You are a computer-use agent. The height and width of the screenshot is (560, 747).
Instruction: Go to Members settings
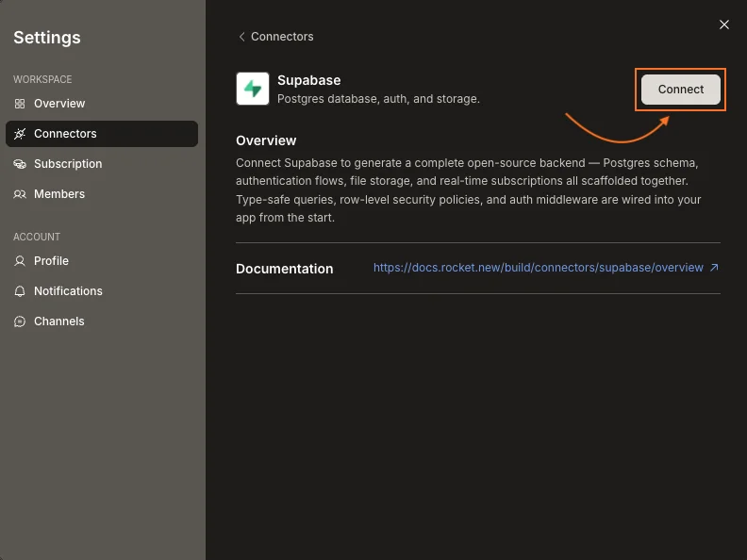[x=102, y=194]
